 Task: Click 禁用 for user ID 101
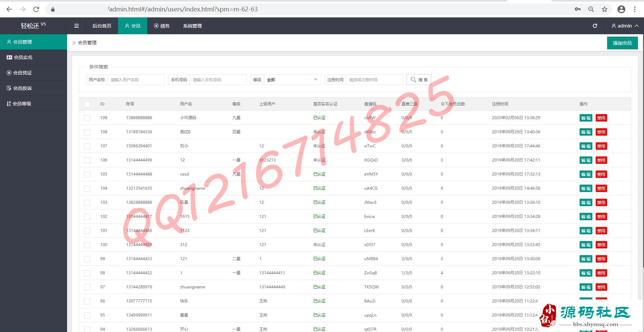pyautogui.click(x=601, y=231)
